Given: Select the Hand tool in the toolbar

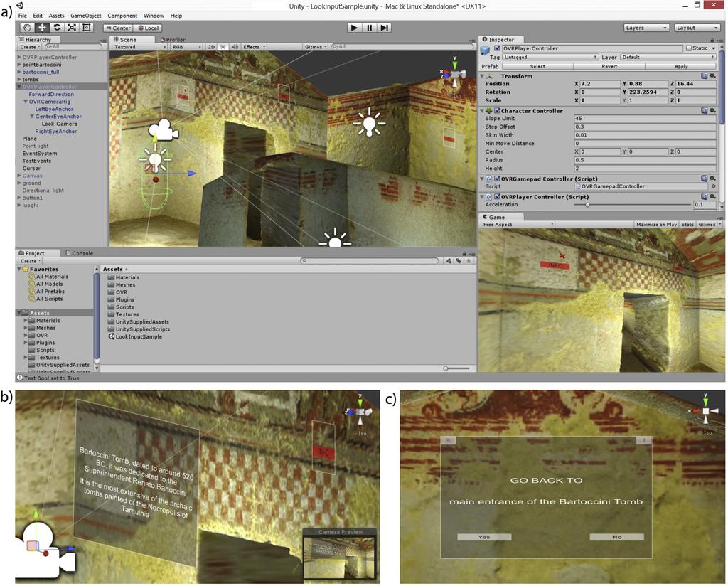Looking at the screenshot, I should pyautogui.click(x=28, y=28).
